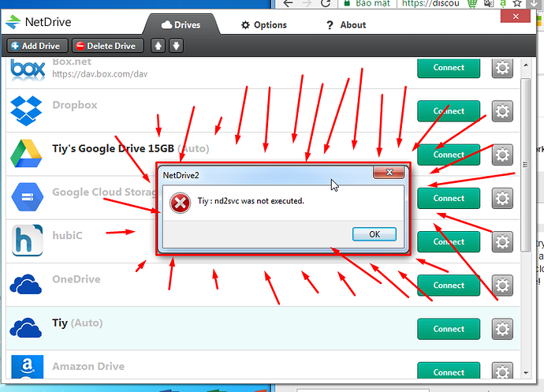Click the Delete Drive button
This screenshot has width=544, height=392.
click(x=108, y=46)
